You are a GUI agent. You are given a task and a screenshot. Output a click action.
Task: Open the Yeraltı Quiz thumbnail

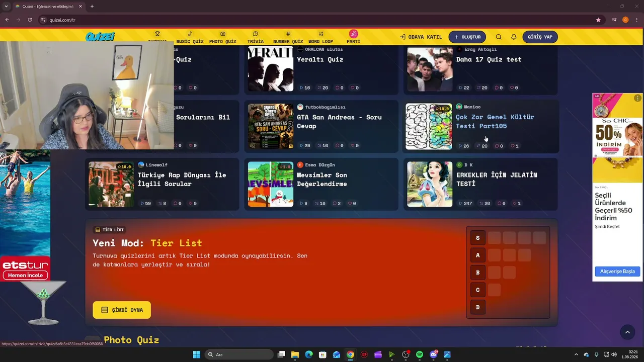[271, 69]
